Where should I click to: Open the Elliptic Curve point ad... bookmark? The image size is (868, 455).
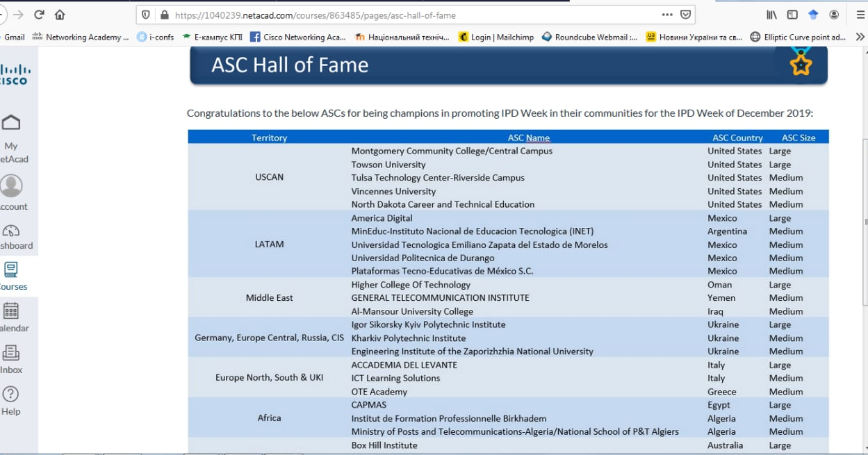799,38
